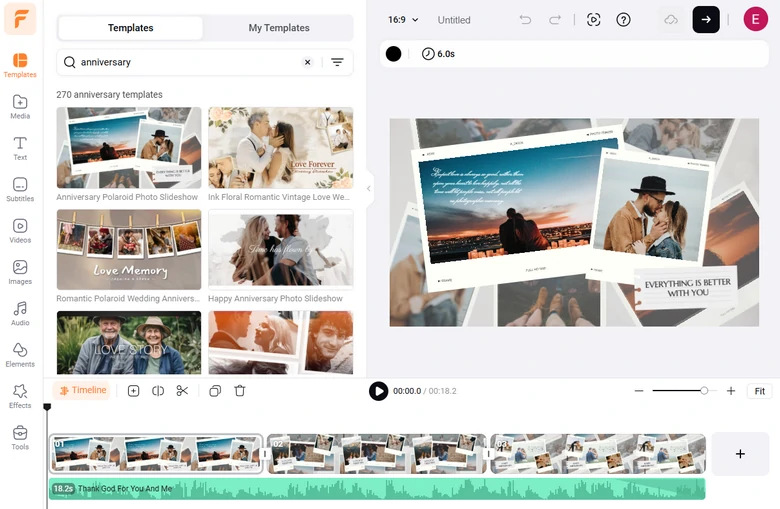Edit the Untitled project name
This screenshot has width=780, height=509.
454,20
